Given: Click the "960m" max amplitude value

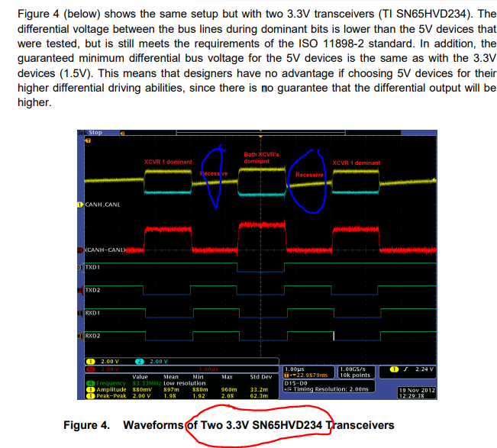Looking at the screenshot, I should (229, 390).
